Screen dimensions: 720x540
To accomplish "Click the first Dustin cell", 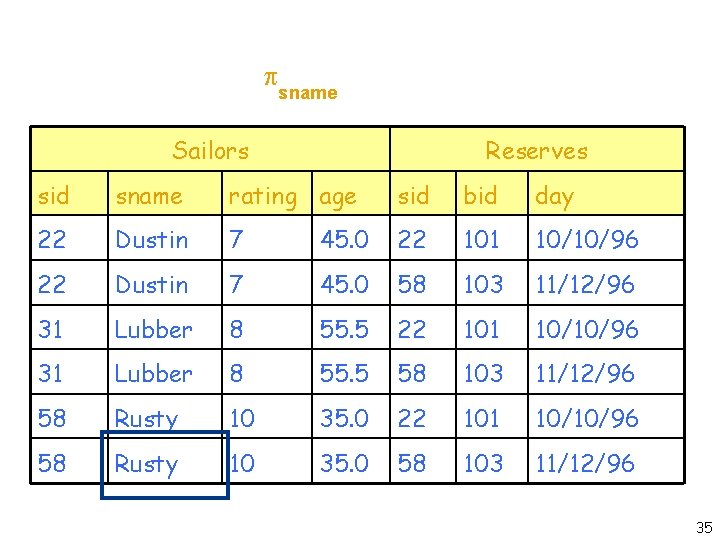I will (165, 239).
